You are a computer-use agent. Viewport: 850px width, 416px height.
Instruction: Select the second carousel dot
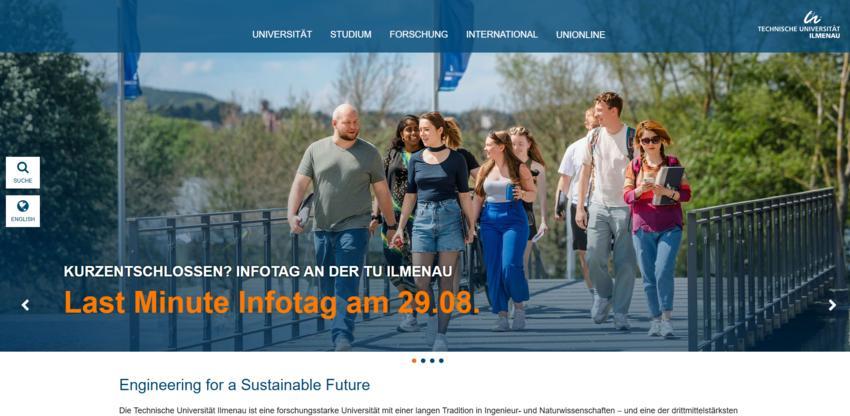click(423, 361)
